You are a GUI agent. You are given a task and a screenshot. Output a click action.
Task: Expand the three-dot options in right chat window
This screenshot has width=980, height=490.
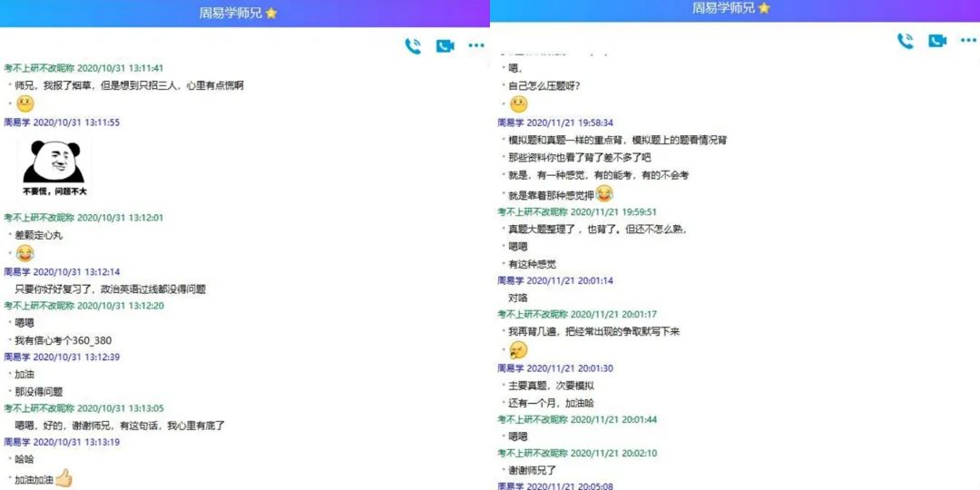(x=968, y=41)
